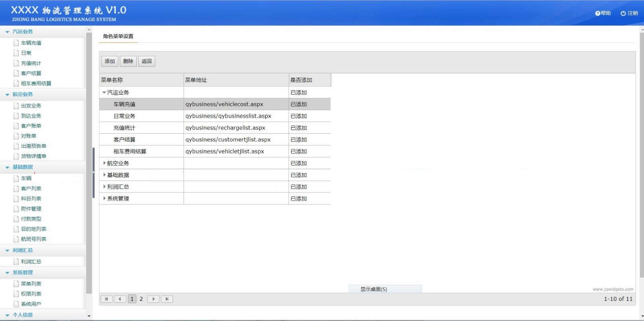Collapse the 基础数据 sidebar section

click(7, 167)
